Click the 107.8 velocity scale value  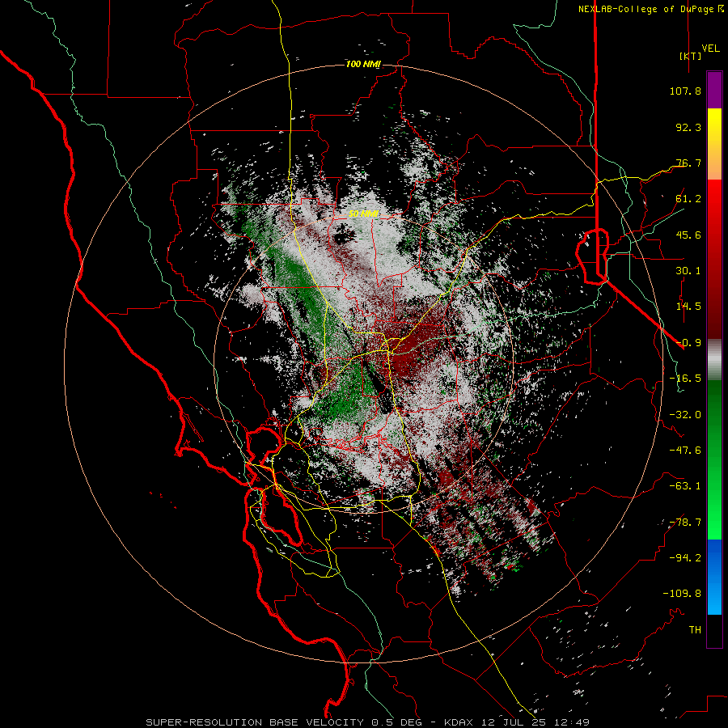(685, 91)
